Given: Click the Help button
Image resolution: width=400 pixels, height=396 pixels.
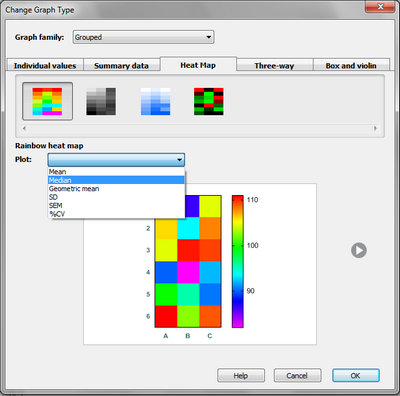Looking at the screenshot, I should pos(241,376).
